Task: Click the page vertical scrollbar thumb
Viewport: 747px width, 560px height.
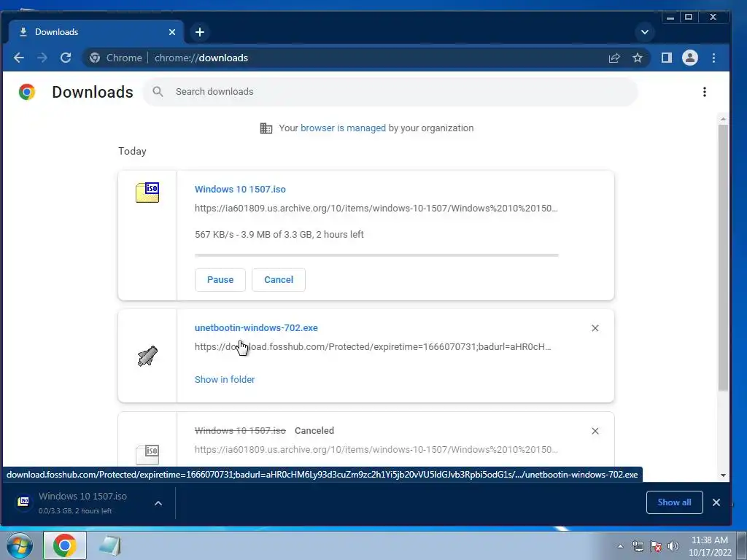Action: 723,257
